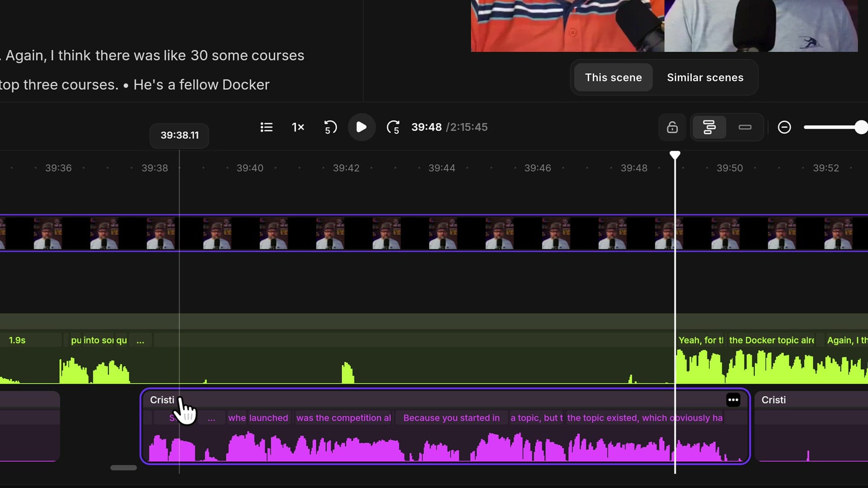Click the 'launched' caption word

pyautogui.click(x=269, y=418)
